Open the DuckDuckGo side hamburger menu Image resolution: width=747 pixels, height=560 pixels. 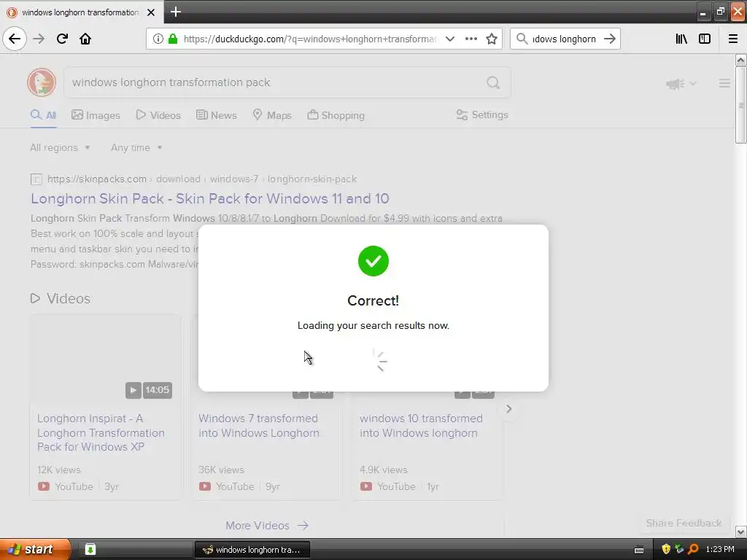[724, 83]
